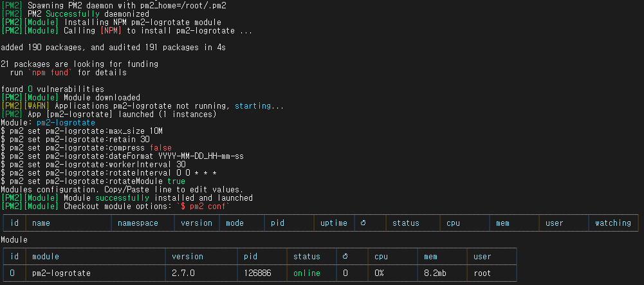This screenshot has height=285, width=644.
Task: Click the 'cpu' header in the Module table
Action: point(381,257)
